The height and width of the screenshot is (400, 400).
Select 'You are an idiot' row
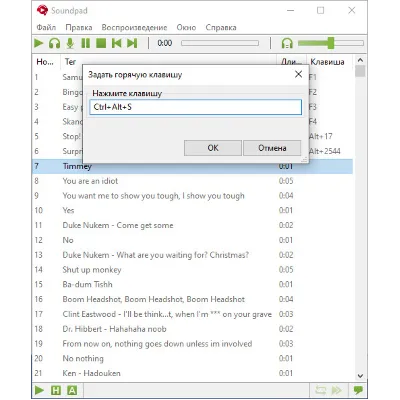pyautogui.click(x=193, y=181)
